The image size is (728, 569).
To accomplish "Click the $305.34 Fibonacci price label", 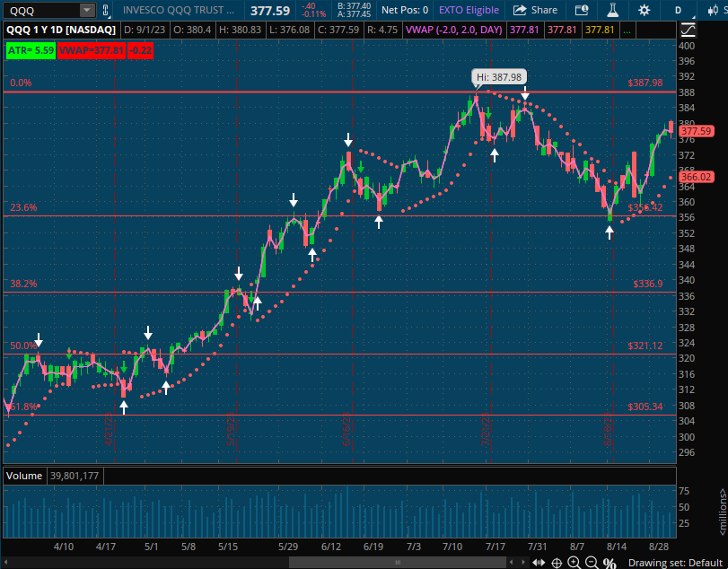I will click(645, 407).
